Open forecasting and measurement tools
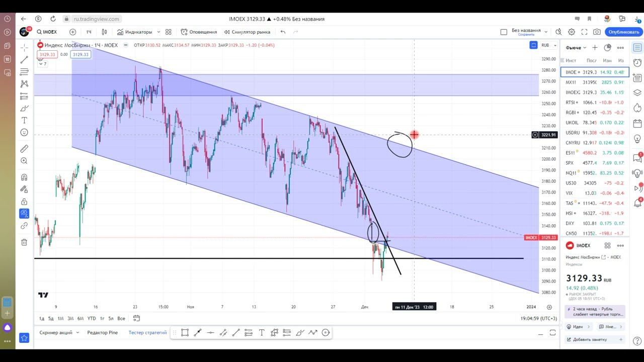The height and width of the screenshot is (362, 644). click(24, 96)
